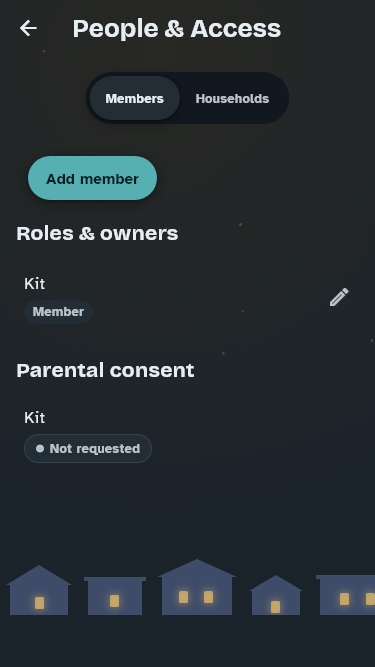Open the Not requested consent status chip

tap(88, 448)
